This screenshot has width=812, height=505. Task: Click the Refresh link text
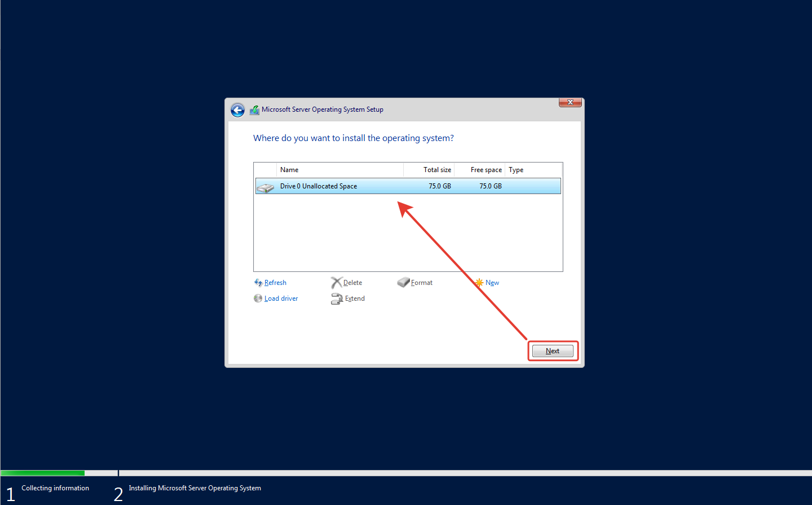point(275,283)
